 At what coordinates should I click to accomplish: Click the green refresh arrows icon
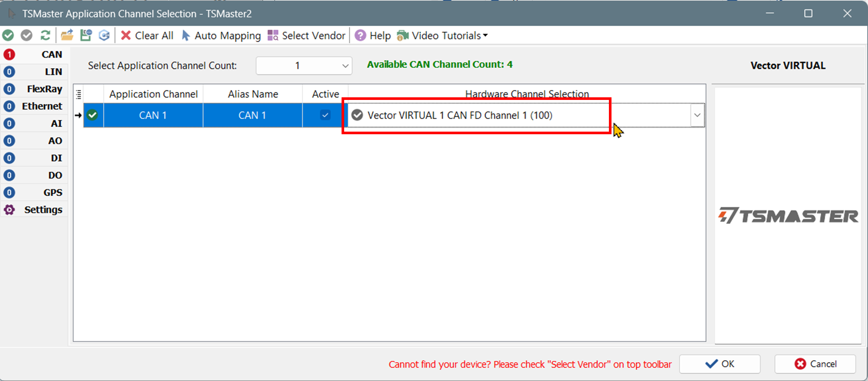[45, 35]
